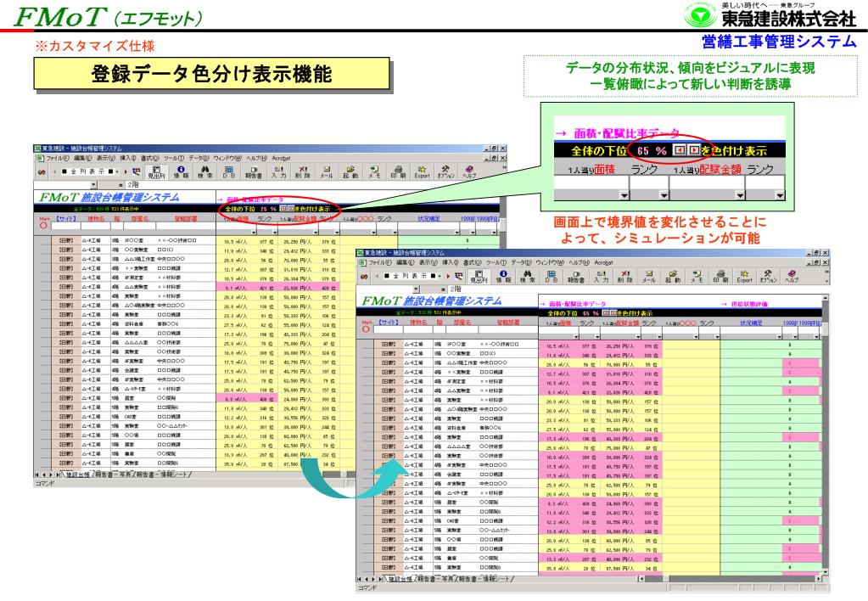Open メール mail icon in front window
The image size is (868, 601).
pyautogui.click(x=648, y=277)
